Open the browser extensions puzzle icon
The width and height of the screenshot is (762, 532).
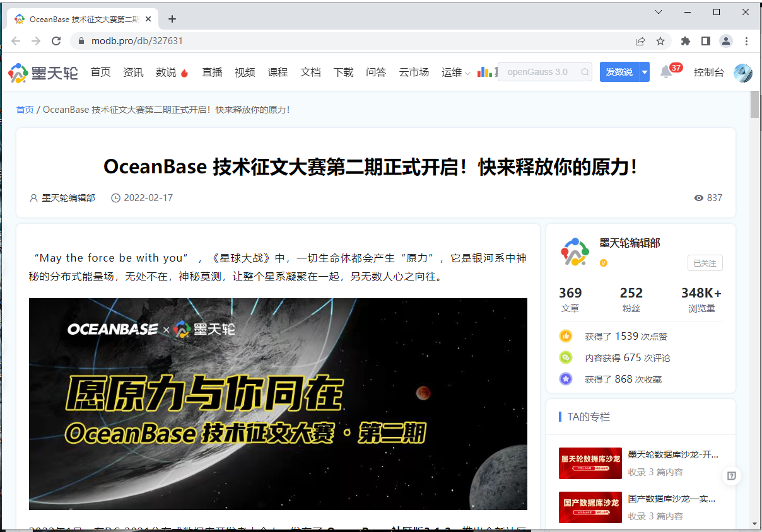(686, 41)
